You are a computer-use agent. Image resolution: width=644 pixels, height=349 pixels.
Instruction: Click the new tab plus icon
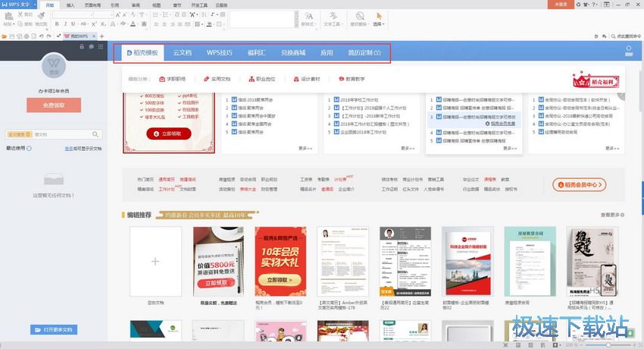pyautogui.click(x=102, y=36)
